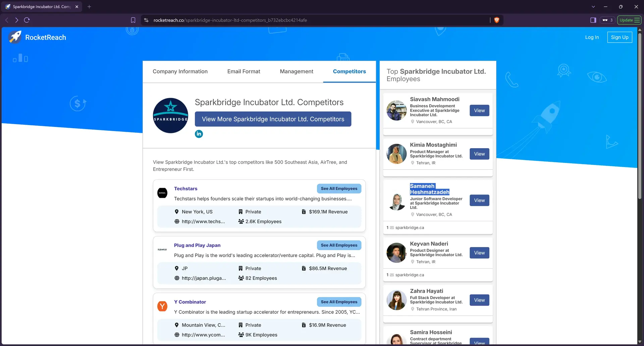Click the http://www.ycom... website text

click(x=203, y=335)
